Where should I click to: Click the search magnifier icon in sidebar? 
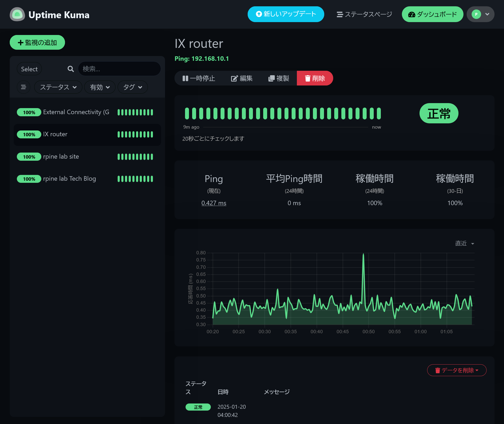70,69
